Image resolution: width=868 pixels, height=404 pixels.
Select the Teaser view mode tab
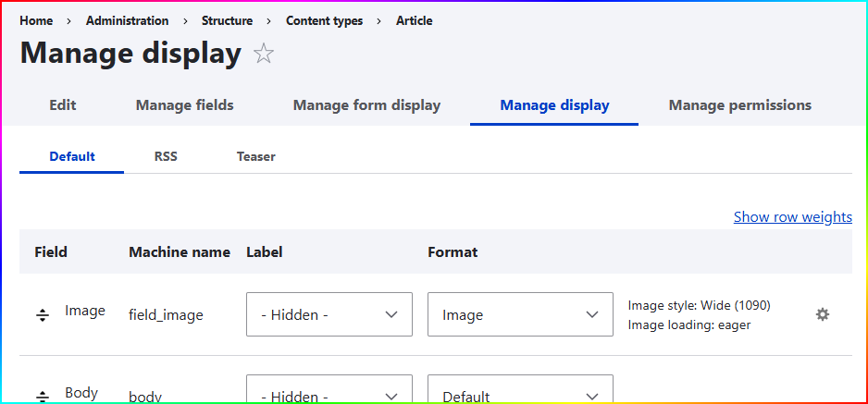coord(255,156)
